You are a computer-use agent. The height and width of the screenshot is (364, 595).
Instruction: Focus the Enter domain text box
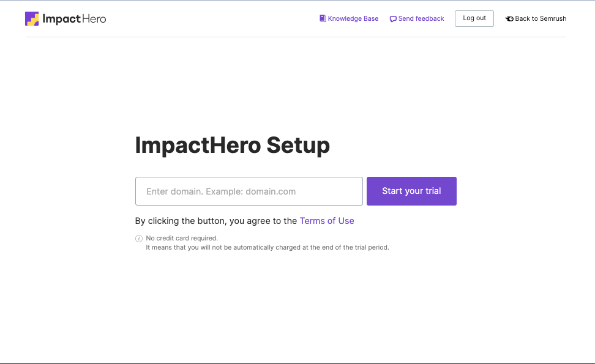click(248, 191)
